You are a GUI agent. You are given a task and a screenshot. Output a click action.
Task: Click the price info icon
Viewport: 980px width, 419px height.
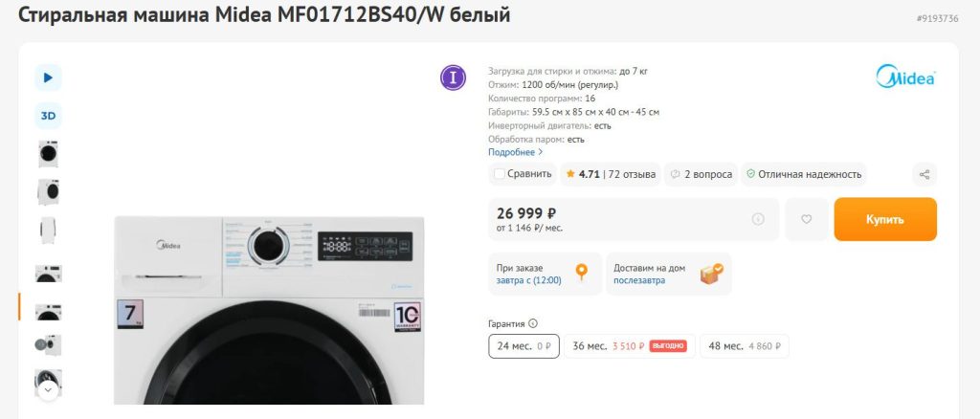pos(758,219)
